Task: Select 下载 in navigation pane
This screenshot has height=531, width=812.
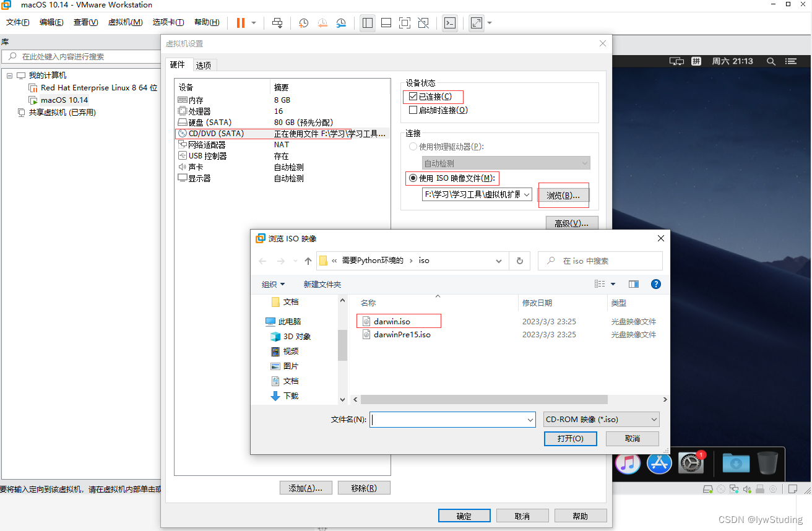Action: [285, 395]
